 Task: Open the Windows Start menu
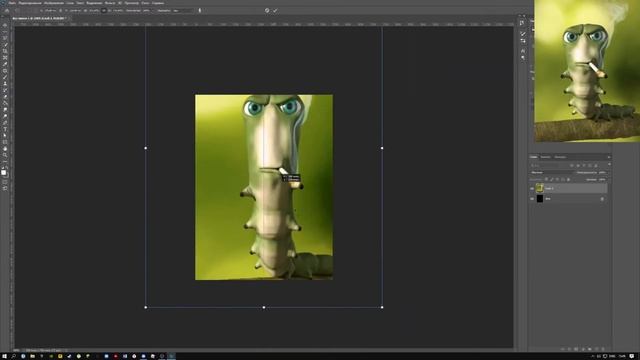4,356
